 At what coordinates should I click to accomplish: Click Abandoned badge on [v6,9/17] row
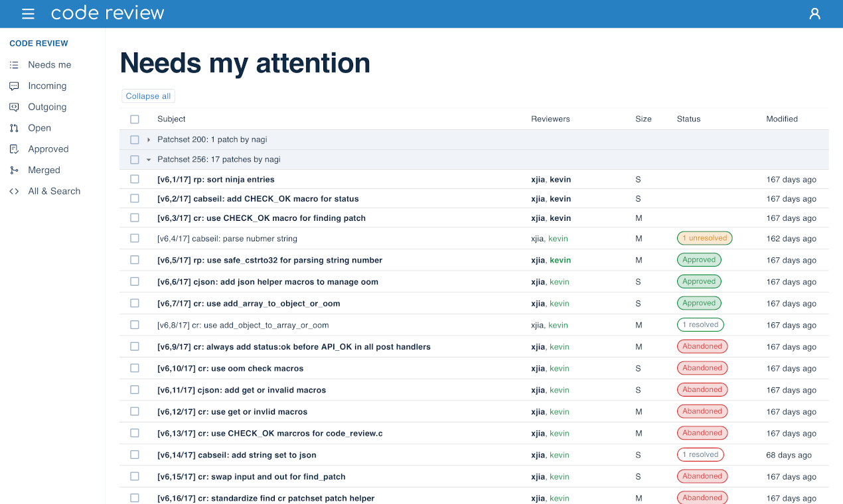[x=702, y=346]
